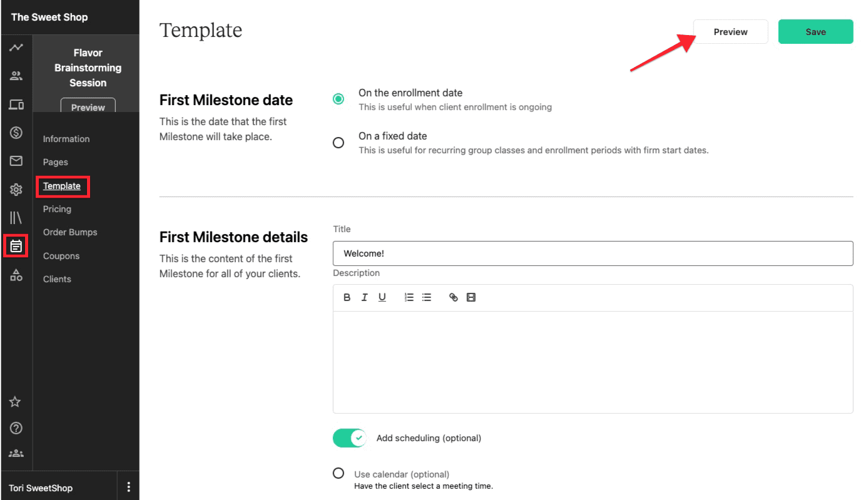The image size is (868, 500).
Task: Open the three-dot menu beside Tori SweetShop
Action: click(129, 487)
